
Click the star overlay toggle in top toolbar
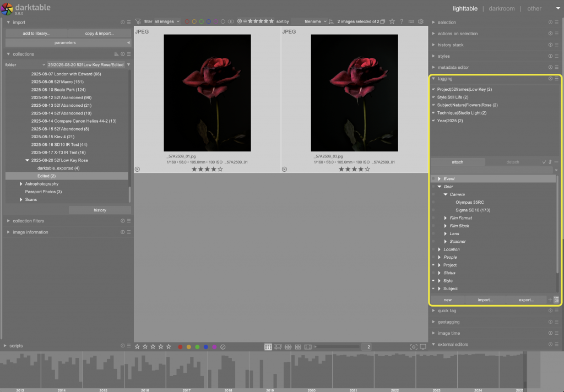point(392,21)
